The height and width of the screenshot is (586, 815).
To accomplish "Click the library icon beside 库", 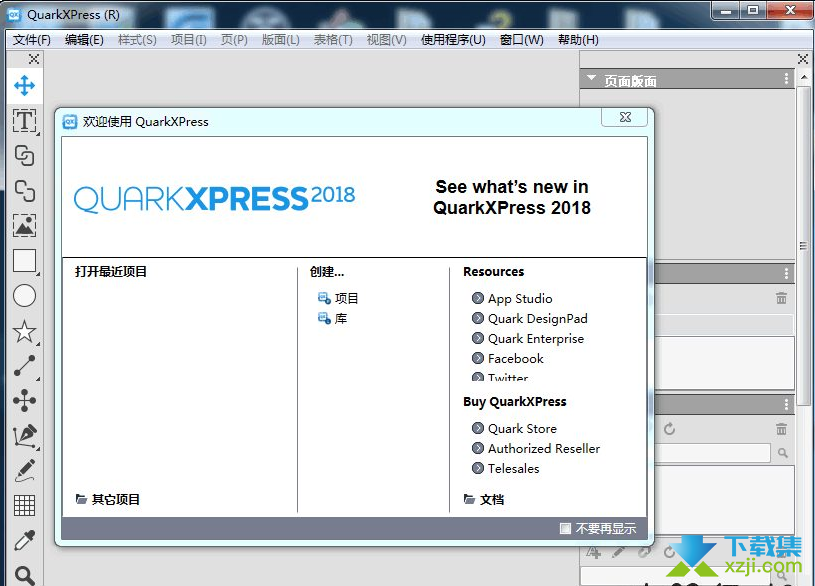I will [x=324, y=318].
